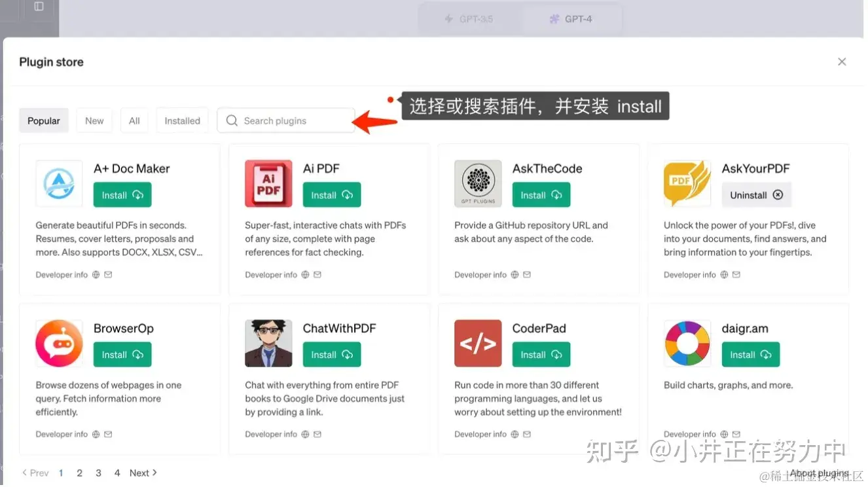Click the BrowserOp plugin title
The height and width of the screenshot is (487, 868).
tap(123, 329)
